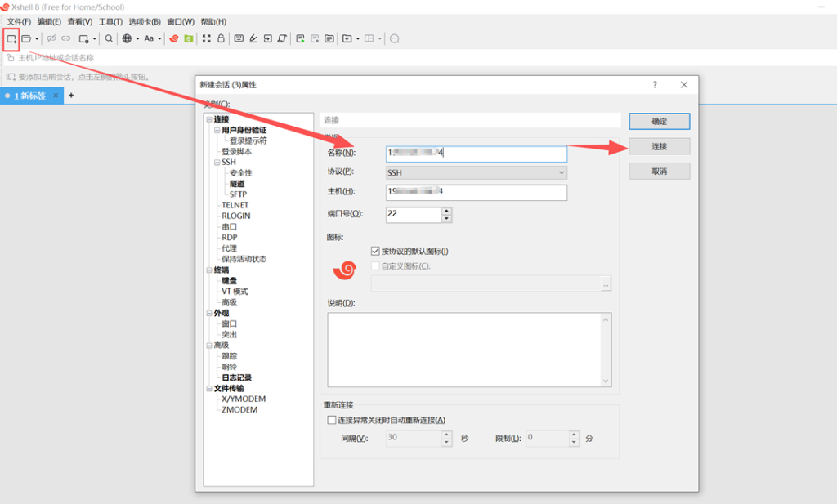Collapse the 终端 tree category
The height and width of the screenshot is (504, 837).
(209, 270)
